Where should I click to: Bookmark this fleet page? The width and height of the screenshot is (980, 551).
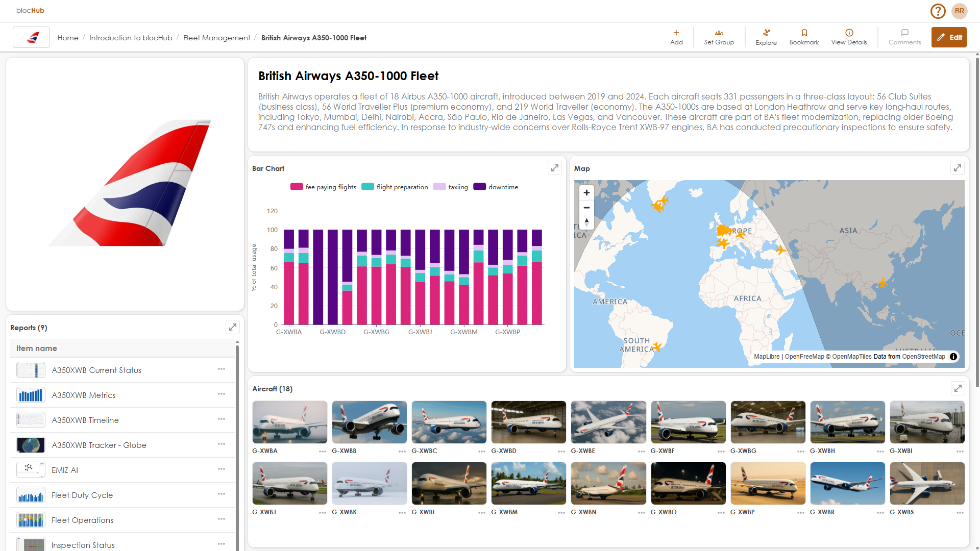click(804, 37)
